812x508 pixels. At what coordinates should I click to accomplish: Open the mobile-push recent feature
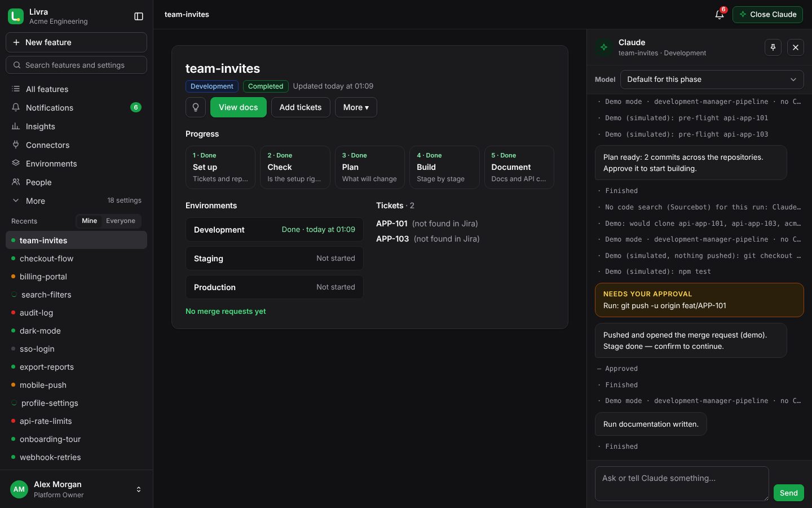(76, 385)
